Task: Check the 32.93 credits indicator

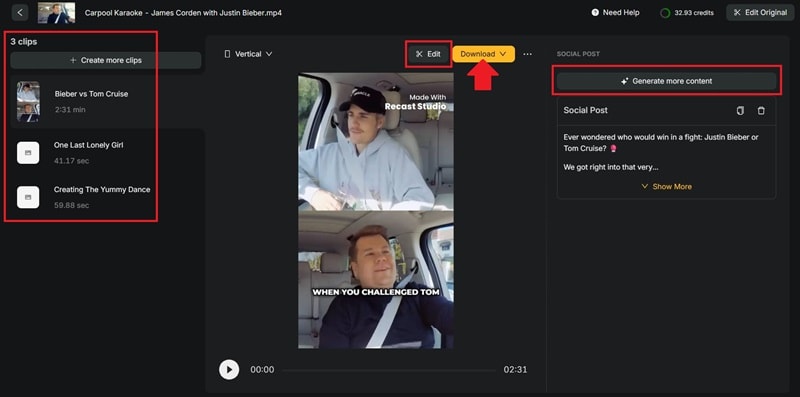Action: click(687, 13)
